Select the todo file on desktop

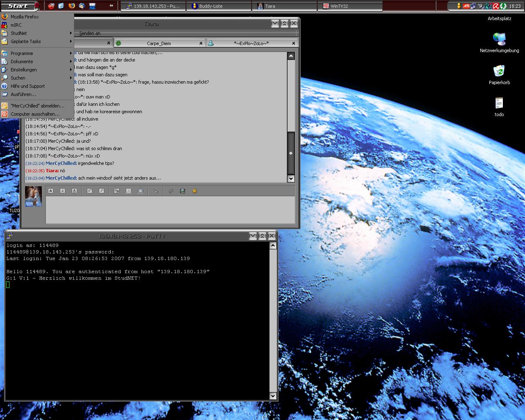click(x=499, y=103)
